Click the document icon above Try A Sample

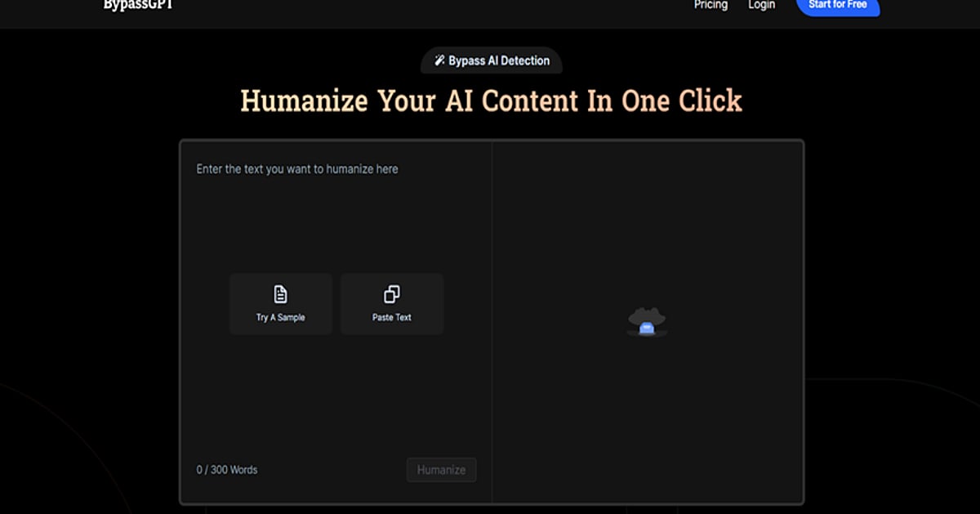pyautogui.click(x=280, y=294)
